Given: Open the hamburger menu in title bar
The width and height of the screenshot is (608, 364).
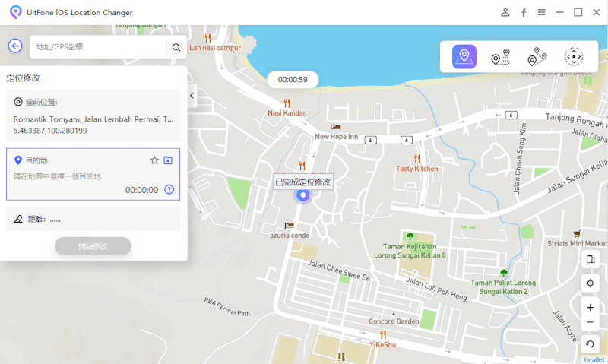Looking at the screenshot, I should (542, 13).
